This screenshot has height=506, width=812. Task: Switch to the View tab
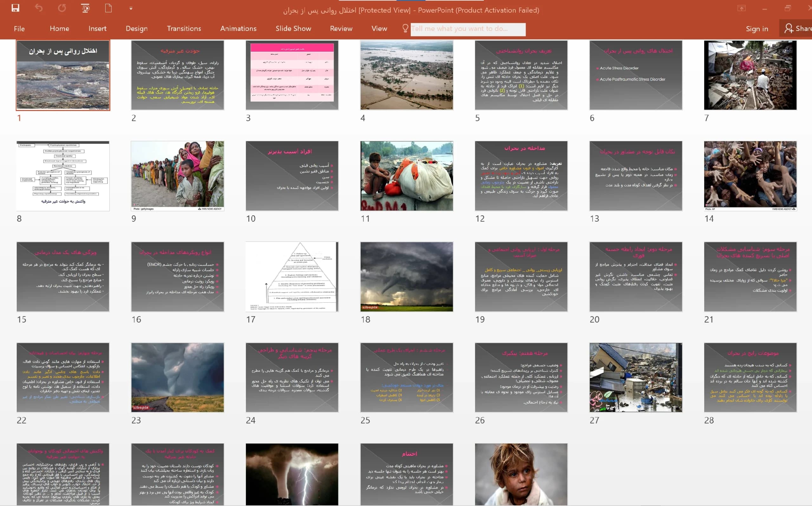pyautogui.click(x=379, y=29)
